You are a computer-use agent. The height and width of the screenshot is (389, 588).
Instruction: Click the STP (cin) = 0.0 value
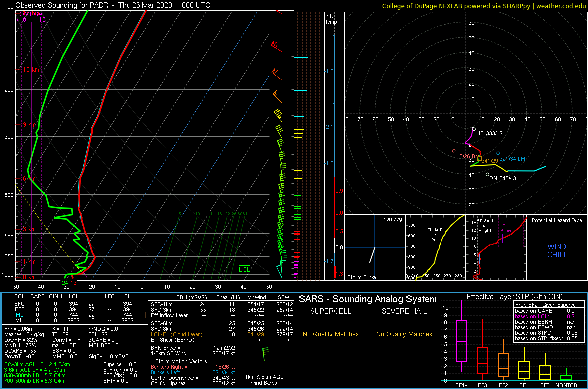pos(121,370)
